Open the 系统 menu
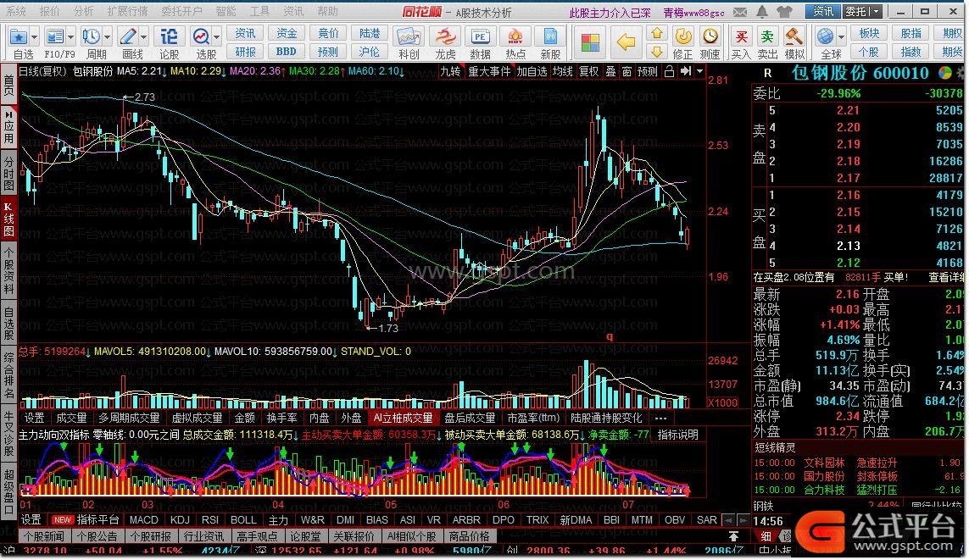 16,11
